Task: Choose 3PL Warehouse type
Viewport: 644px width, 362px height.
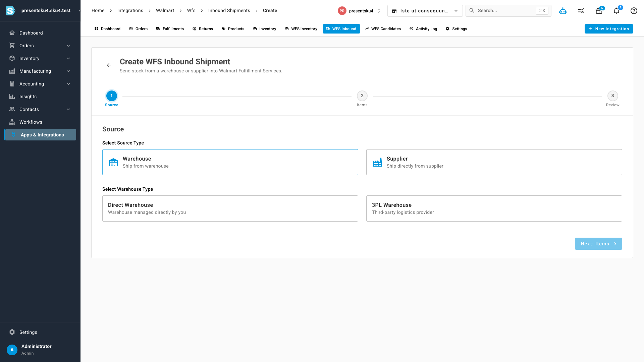Action: pyautogui.click(x=494, y=208)
